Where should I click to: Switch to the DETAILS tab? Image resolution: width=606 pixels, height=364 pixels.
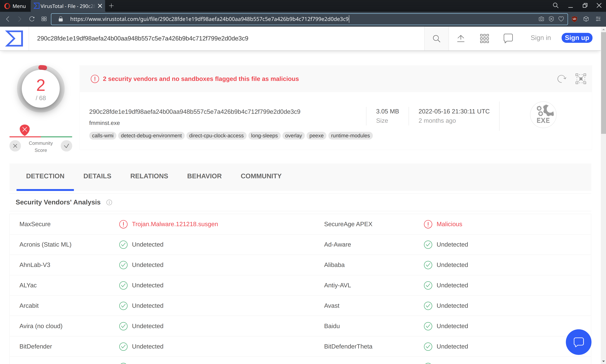[x=97, y=176]
